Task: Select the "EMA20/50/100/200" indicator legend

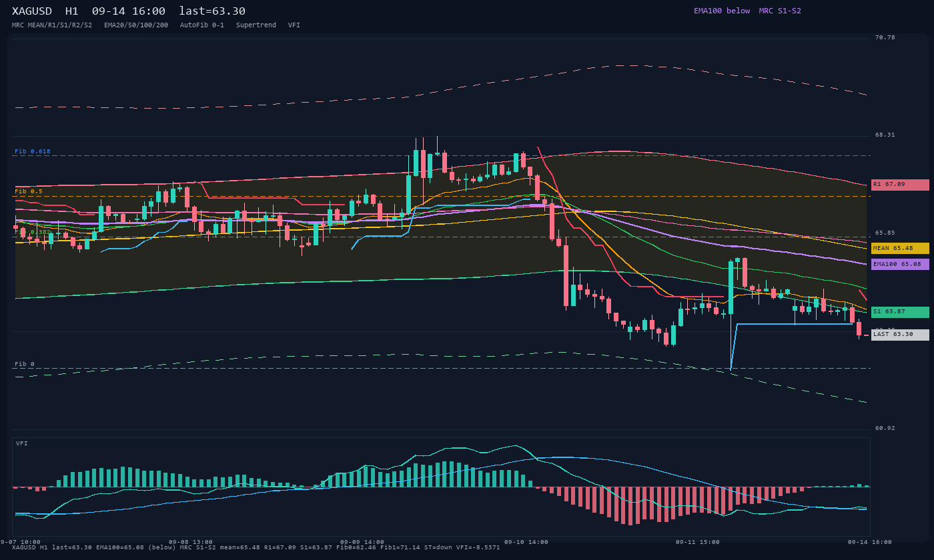Action: [136, 25]
